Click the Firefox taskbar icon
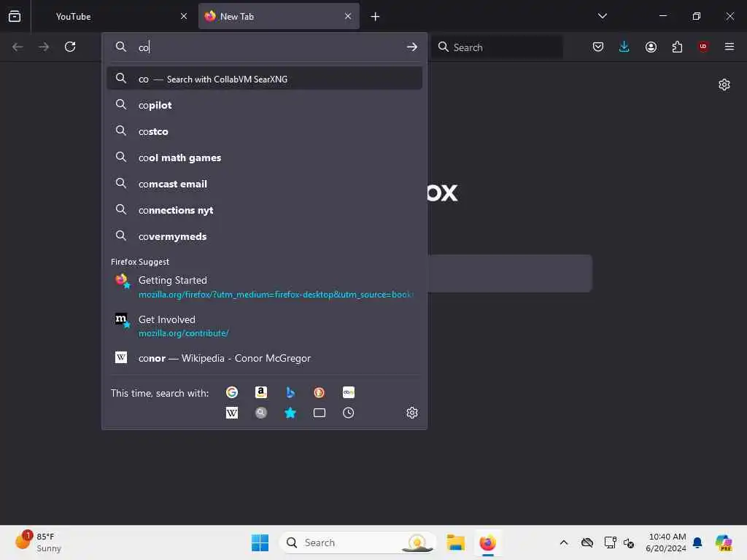Image resolution: width=747 pixels, height=560 pixels. pyautogui.click(x=488, y=542)
